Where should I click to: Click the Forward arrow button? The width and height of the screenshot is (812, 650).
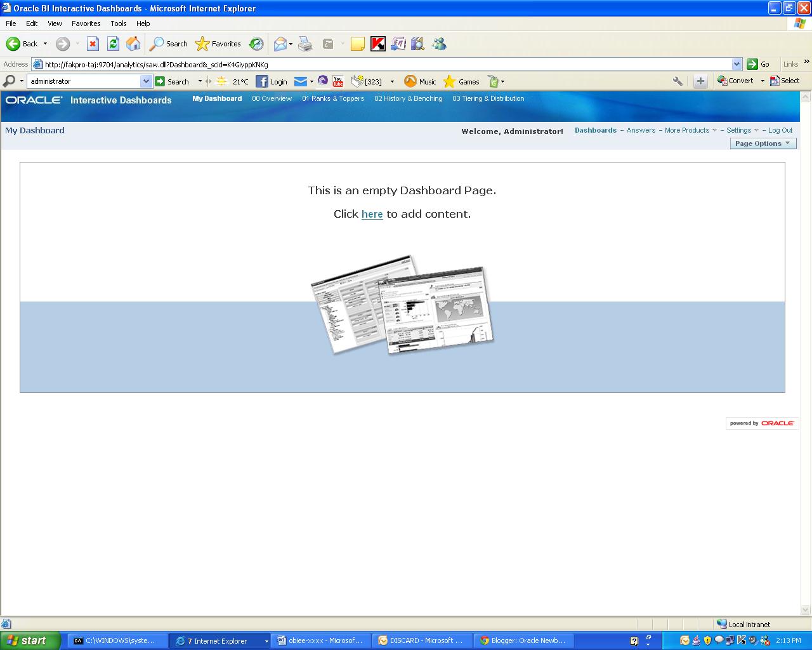click(62, 44)
